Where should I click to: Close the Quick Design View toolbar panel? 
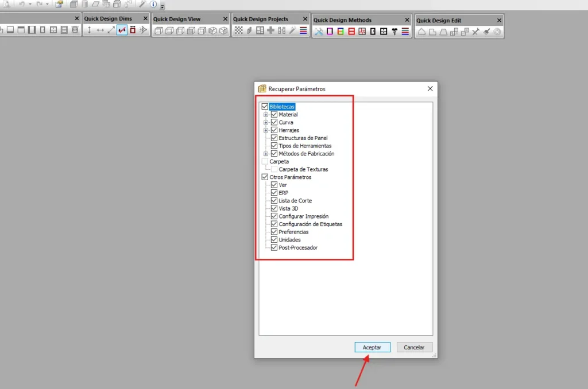click(x=225, y=19)
